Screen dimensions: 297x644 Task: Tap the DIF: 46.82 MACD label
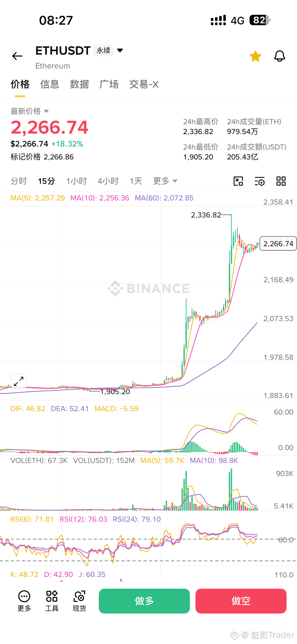28,409
